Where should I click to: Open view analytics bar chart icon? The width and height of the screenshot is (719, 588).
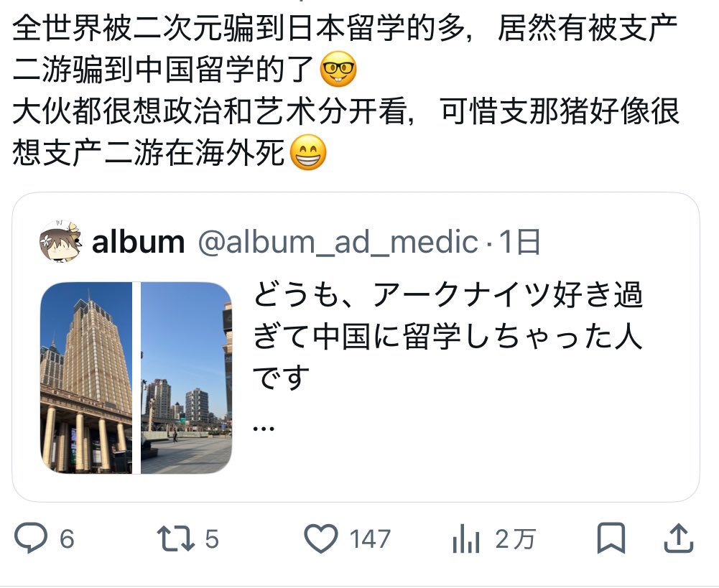click(465, 538)
